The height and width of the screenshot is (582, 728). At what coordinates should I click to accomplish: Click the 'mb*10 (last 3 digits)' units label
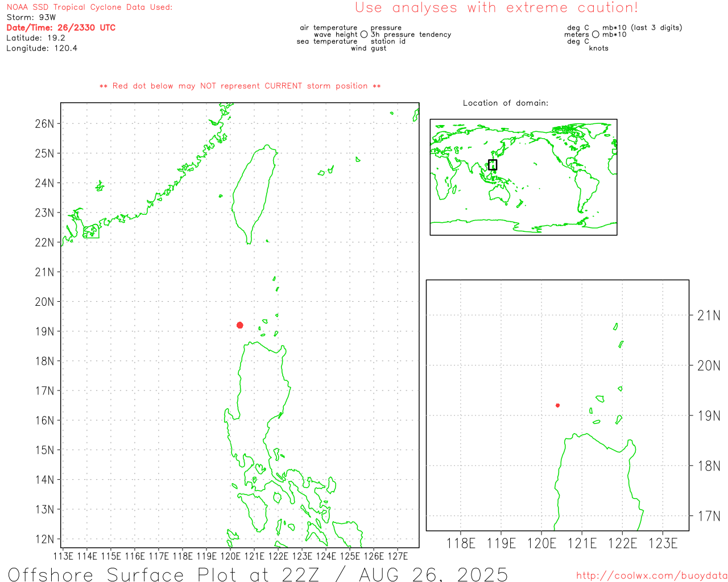coord(642,28)
